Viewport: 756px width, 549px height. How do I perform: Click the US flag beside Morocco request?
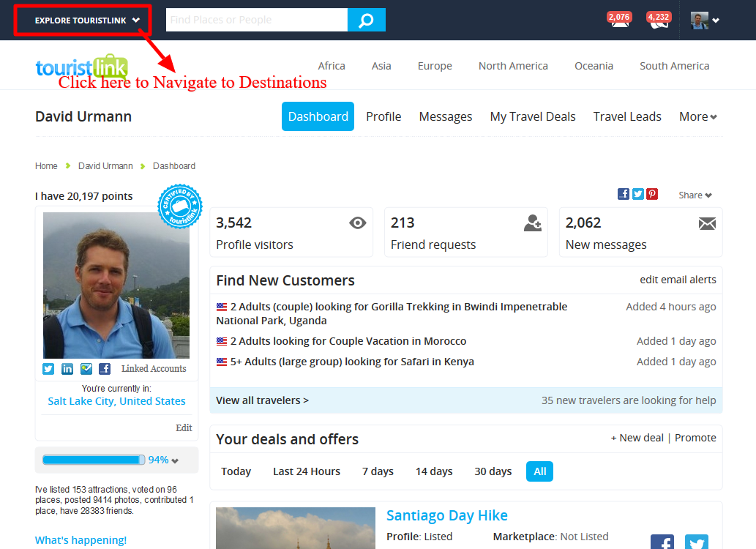coord(222,342)
